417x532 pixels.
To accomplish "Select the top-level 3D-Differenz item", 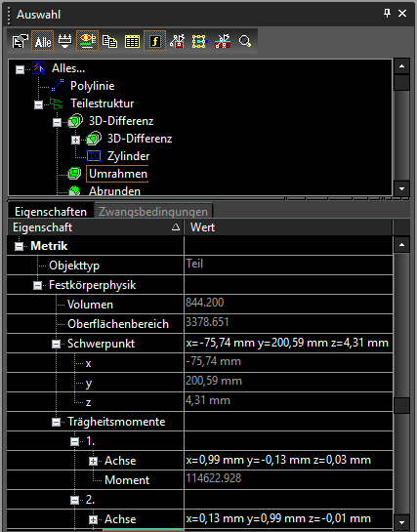I will [121, 121].
